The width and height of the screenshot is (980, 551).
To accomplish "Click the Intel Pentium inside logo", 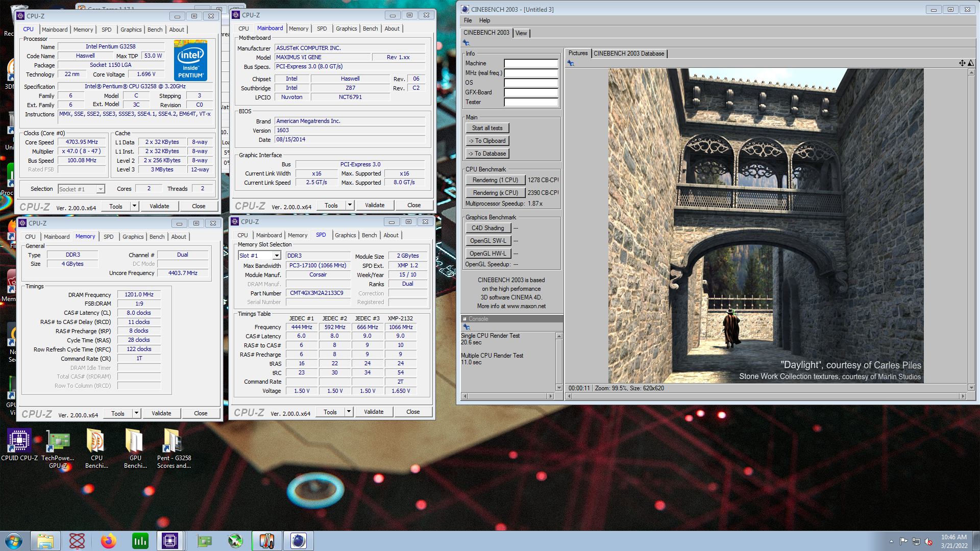I will 190,60.
